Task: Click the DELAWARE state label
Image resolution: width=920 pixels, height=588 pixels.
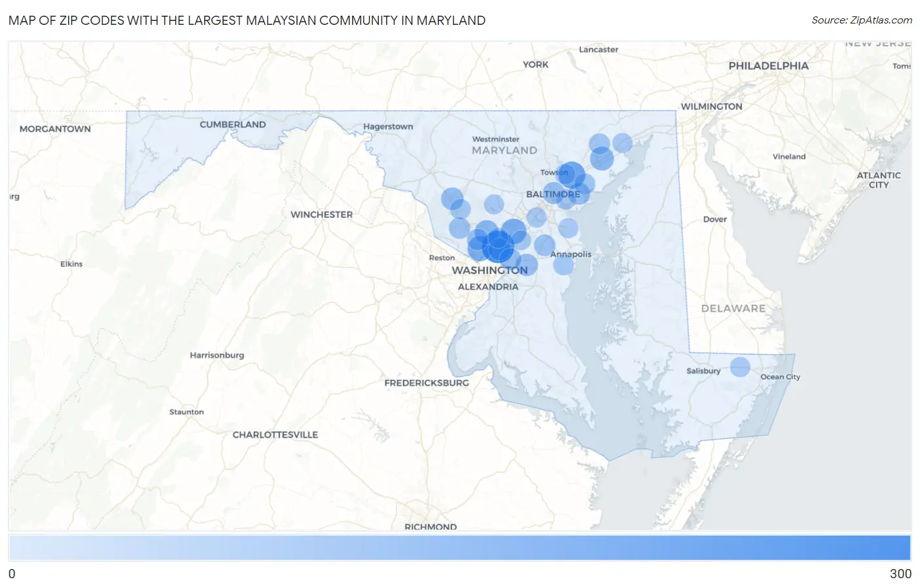Action: (x=733, y=308)
